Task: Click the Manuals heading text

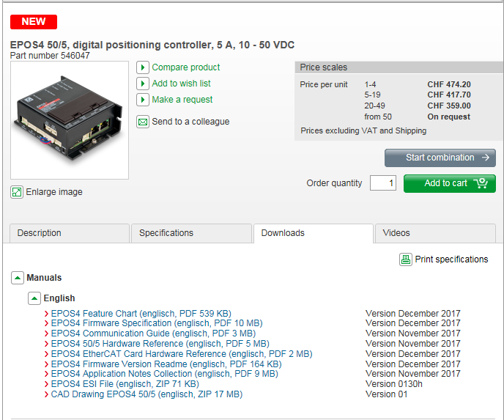Action: pos(44,278)
